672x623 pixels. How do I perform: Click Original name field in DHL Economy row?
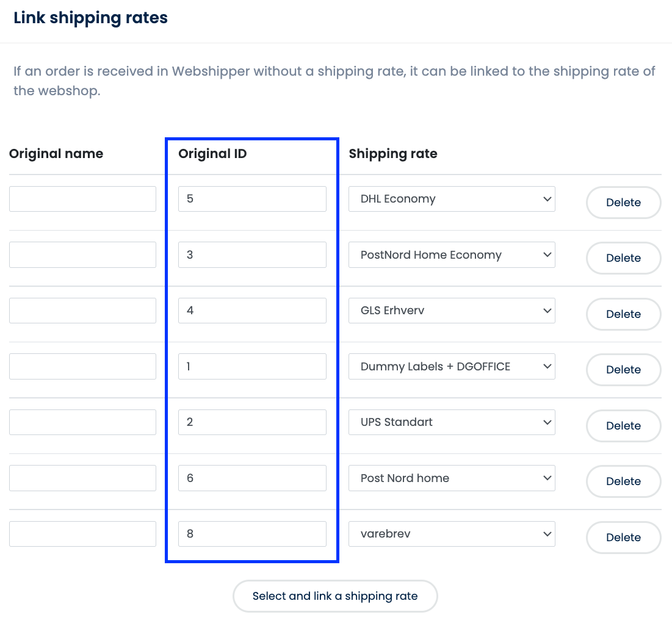[x=83, y=199]
